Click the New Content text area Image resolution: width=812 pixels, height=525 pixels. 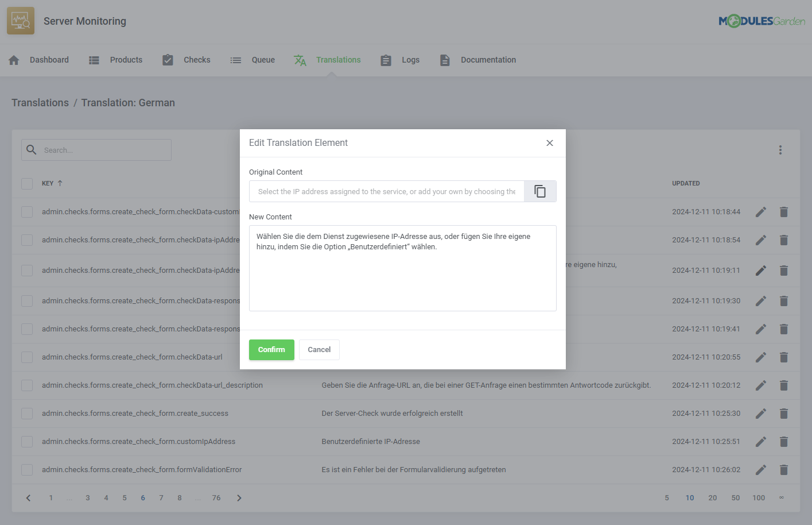(x=402, y=267)
